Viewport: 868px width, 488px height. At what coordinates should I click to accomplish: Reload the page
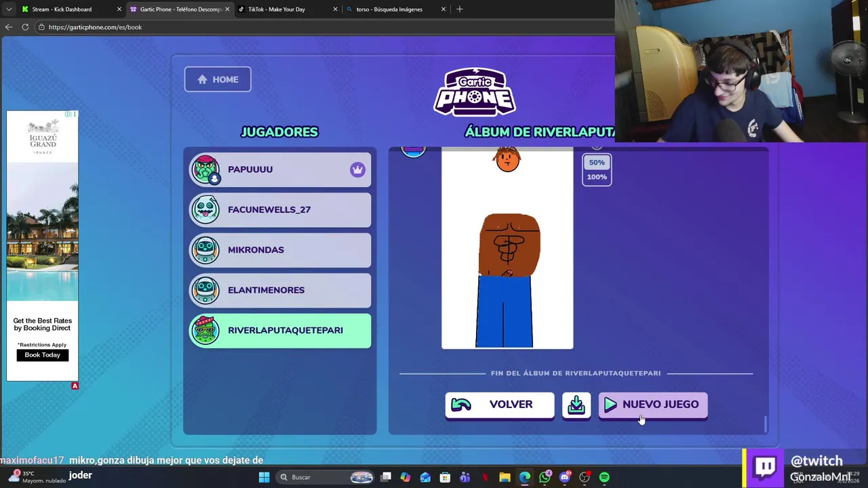click(x=25, y=27)
